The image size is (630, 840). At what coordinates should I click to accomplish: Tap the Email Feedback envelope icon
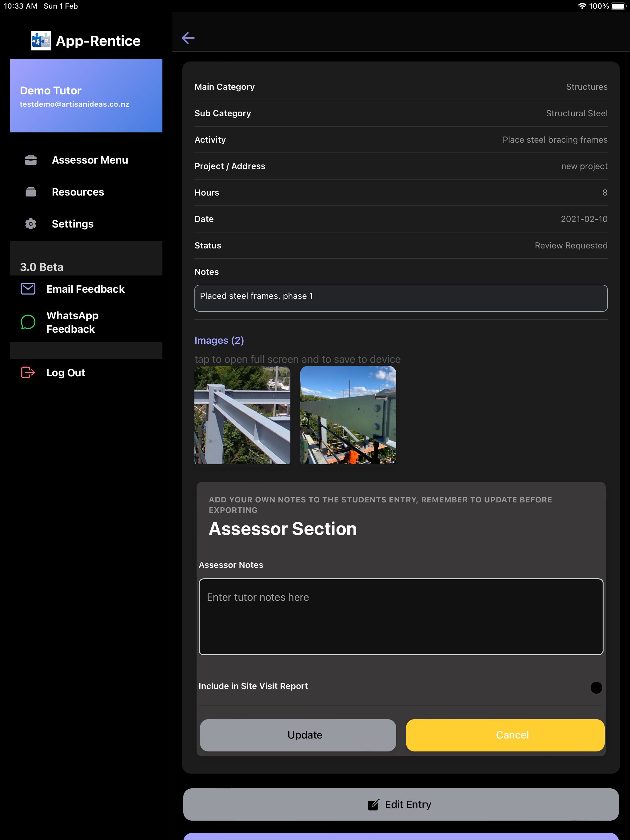(x=28, y=289)
